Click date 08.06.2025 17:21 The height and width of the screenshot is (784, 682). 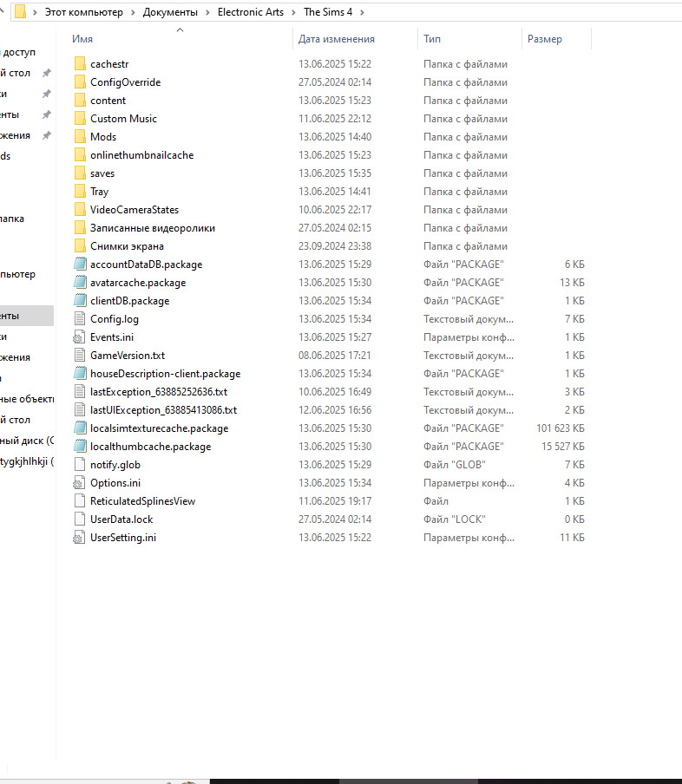pos(335,356)
